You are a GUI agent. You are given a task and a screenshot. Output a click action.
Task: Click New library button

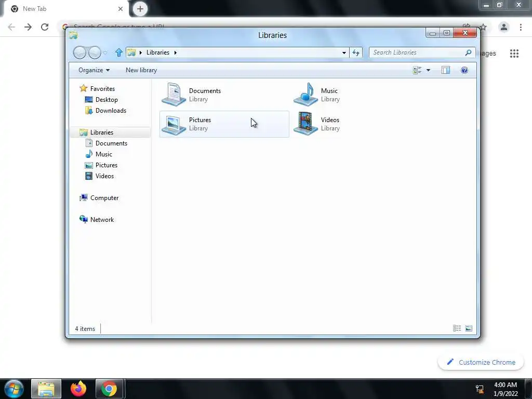click(141, 70)
